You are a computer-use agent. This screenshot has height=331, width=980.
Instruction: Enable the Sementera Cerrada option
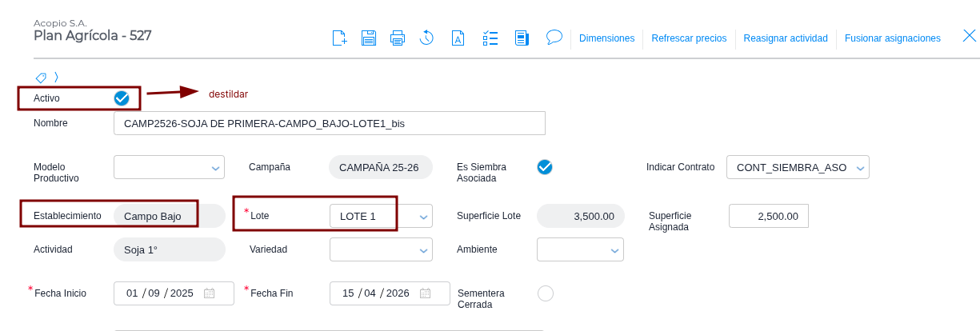point(546,293)
